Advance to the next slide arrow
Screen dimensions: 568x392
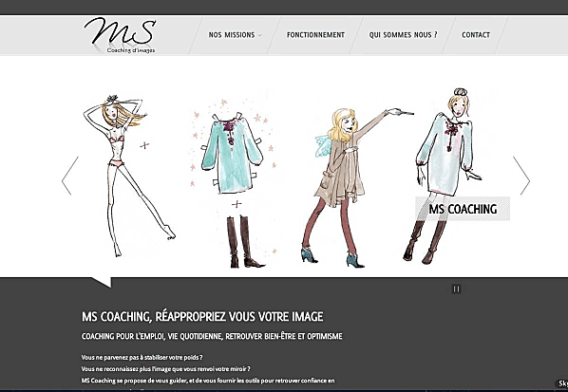click(521, 176)
